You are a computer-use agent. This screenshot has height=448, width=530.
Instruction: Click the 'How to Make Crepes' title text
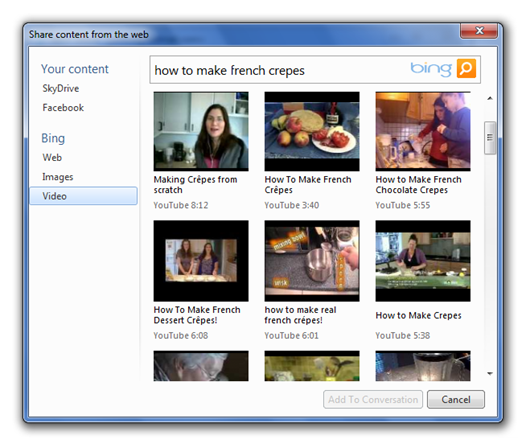pyautogui.click(x=418, y=315)
